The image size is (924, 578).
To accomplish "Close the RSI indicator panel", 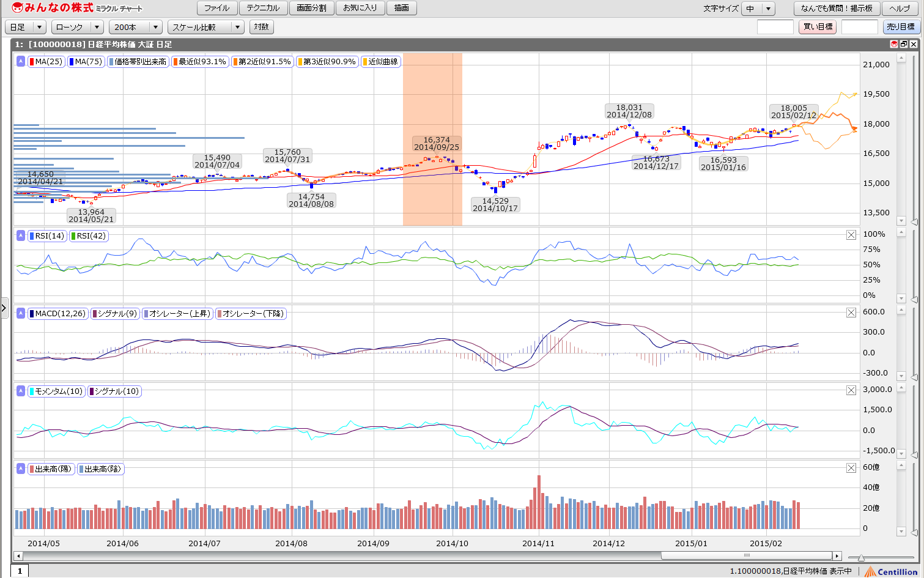I will (x=851, y=235).
